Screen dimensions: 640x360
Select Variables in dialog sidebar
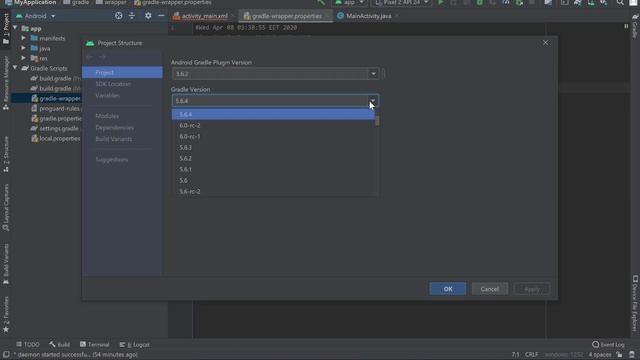tap(108, 96)
